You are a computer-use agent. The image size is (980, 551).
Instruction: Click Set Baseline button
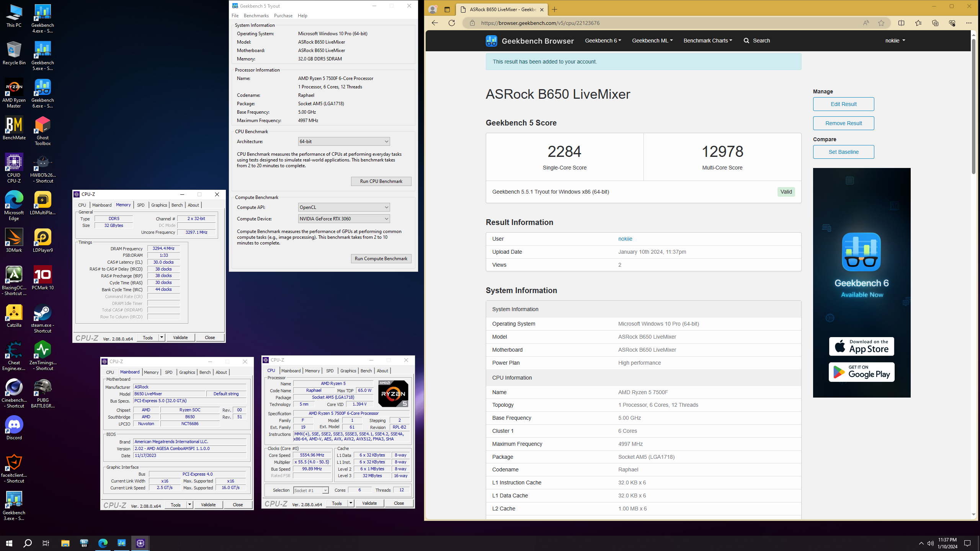(x=843, y=152)
